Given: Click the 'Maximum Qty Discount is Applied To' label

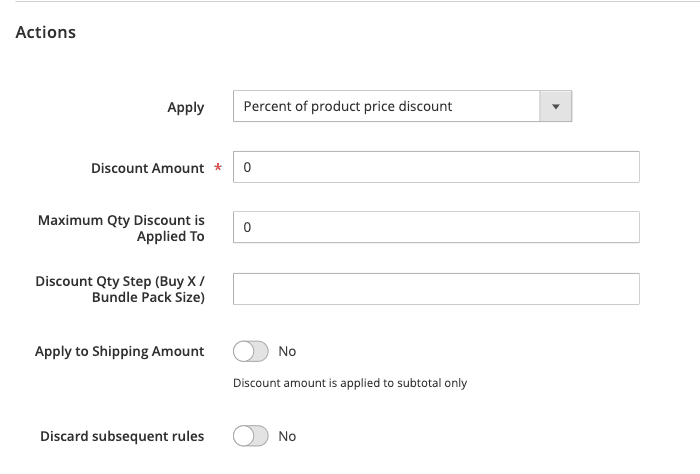Looking at the screenshot, I should pos(121,228).
